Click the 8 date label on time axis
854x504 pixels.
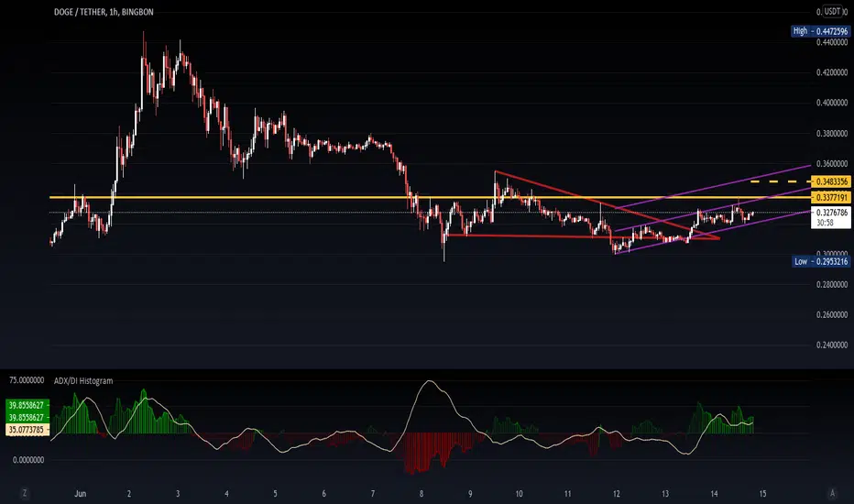pyautogui.click(x=422, y=494)
